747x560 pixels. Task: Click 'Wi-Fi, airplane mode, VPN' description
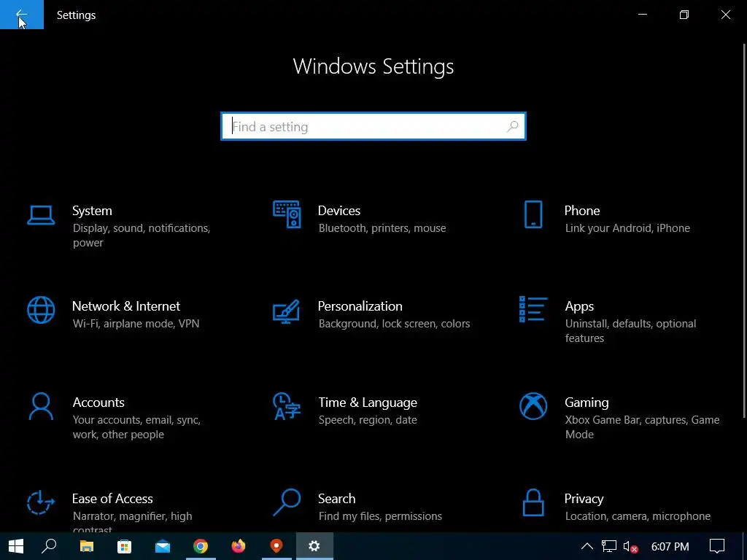(x=136, y=323)
